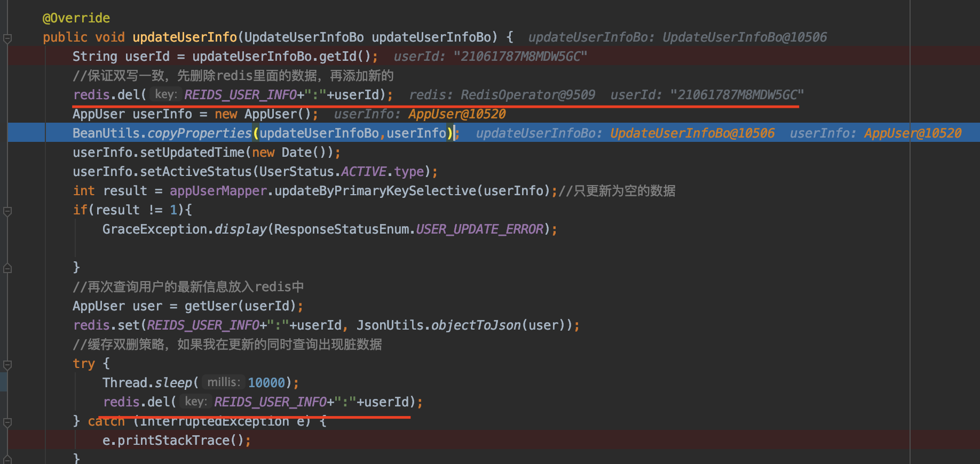This screenshot has height=464, width=980.
Task: Select the updateUserInfo method name
Action: tap(185, 37)
